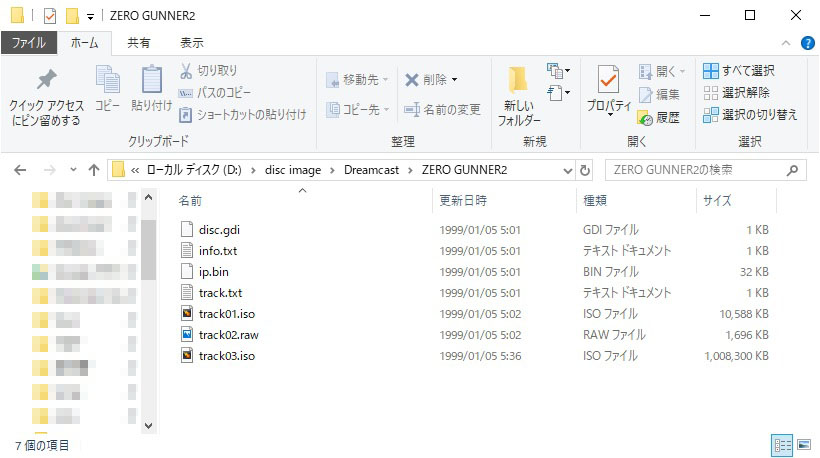
Task: Sort by 更新日時 (Date modified) column
Action: (463, 201)
